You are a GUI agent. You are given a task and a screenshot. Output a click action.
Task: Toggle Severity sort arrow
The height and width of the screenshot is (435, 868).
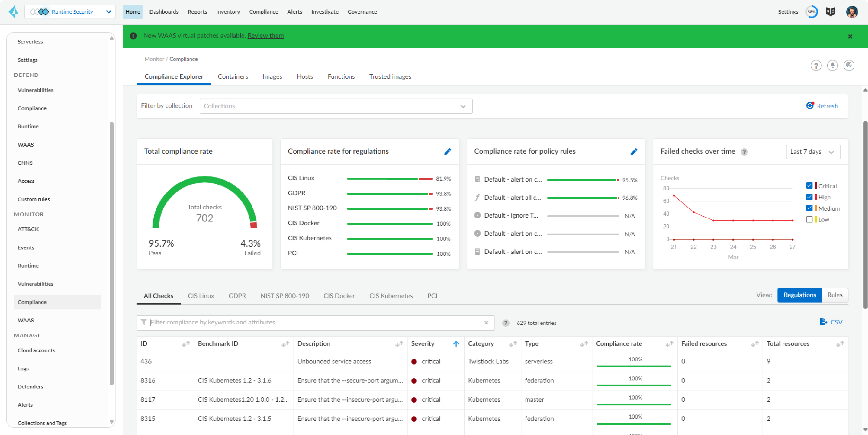click(456, 344)
